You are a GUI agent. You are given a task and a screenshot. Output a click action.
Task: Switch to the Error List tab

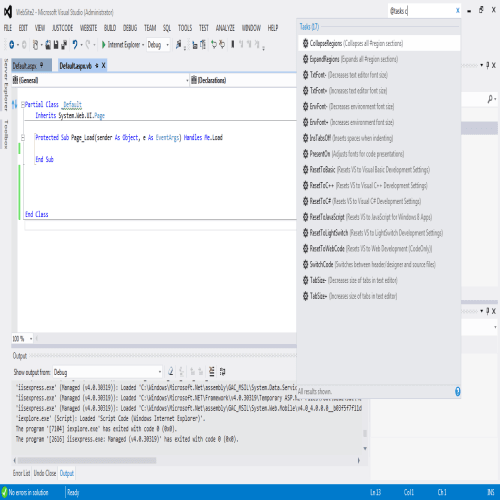click(x=21, y=473)
